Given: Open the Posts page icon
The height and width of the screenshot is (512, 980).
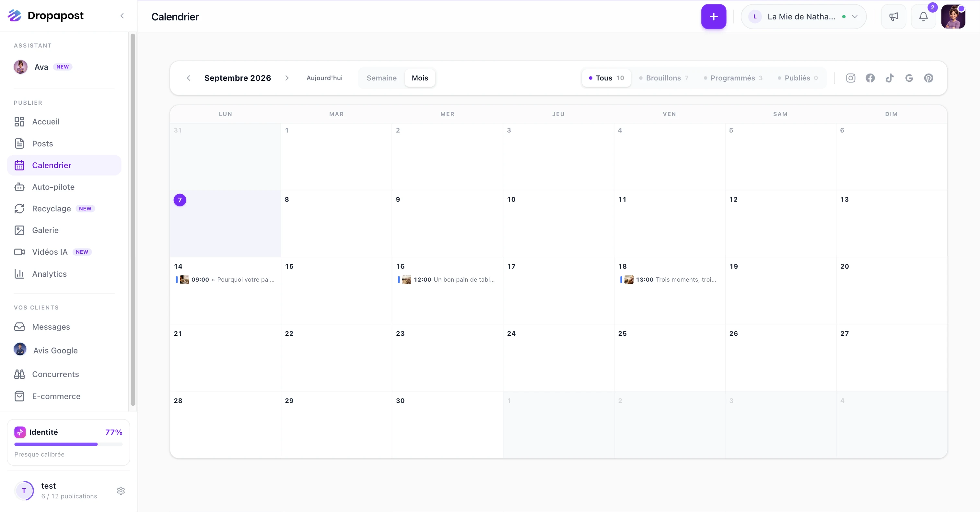Looking at the screenshot, I should point(19,144).
